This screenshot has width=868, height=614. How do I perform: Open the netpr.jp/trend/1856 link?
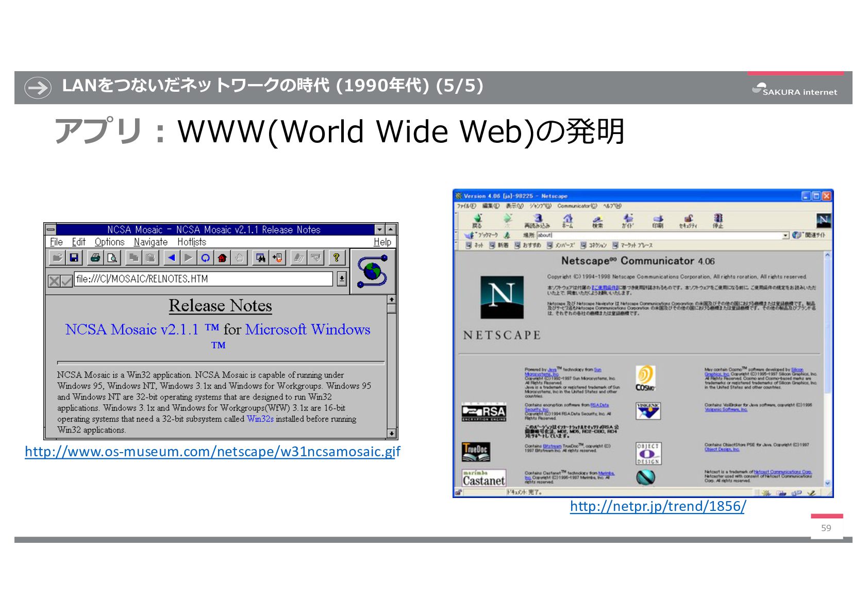[x=658, y=506]
